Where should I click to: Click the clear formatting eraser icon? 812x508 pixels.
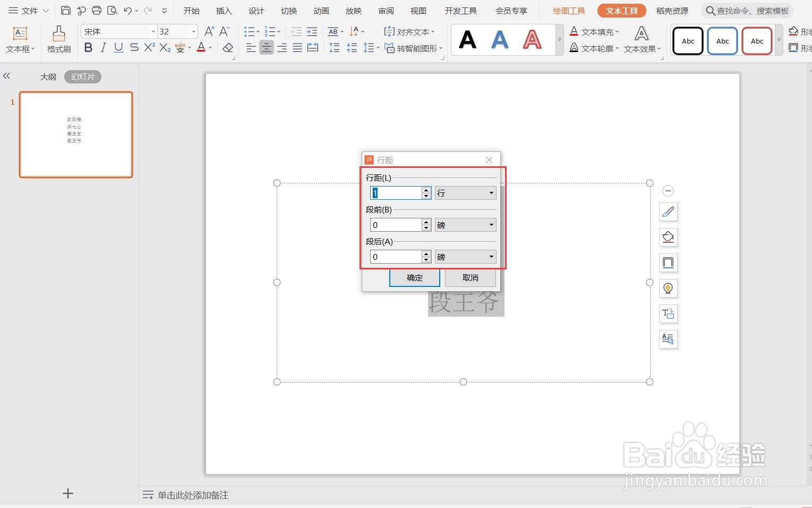[228, 48]
